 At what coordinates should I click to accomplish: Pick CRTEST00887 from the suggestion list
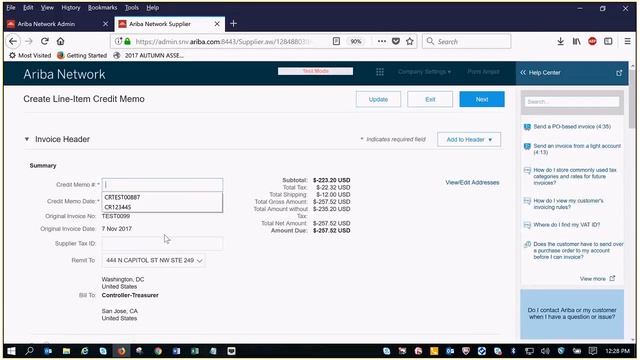pyautogui.click(x=162, y=197)
